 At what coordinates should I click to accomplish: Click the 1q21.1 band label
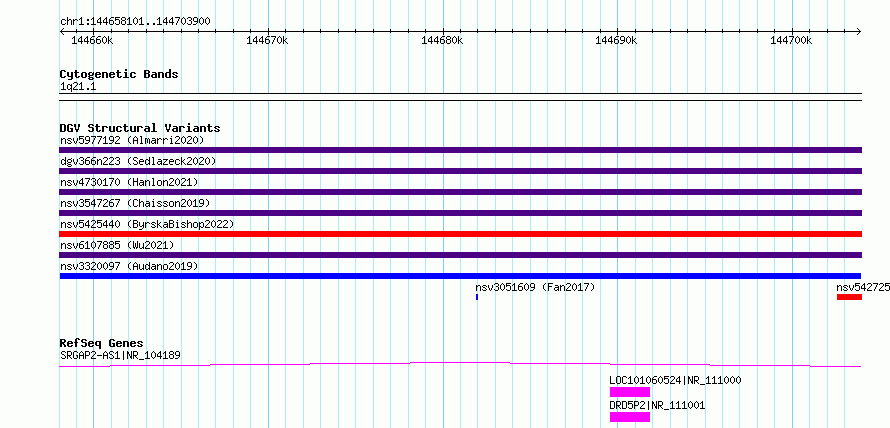[x=78, y=86]
